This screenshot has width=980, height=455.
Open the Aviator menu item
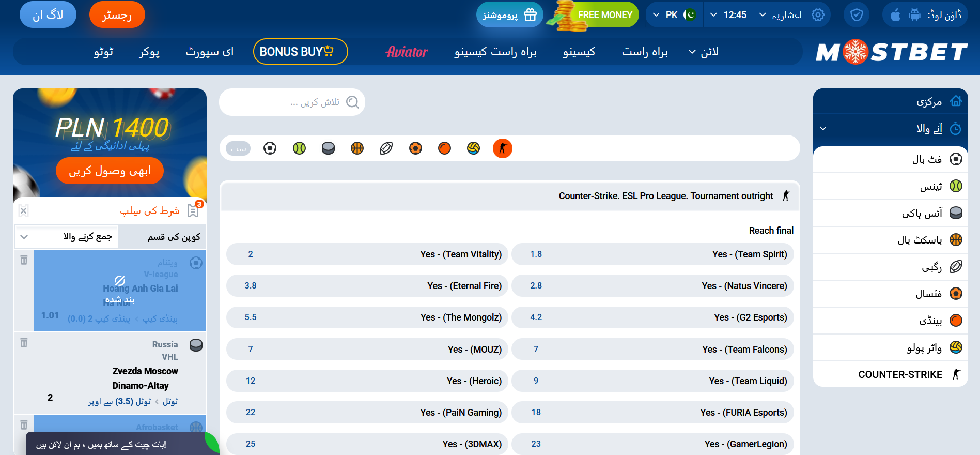[x=407, y=52]
